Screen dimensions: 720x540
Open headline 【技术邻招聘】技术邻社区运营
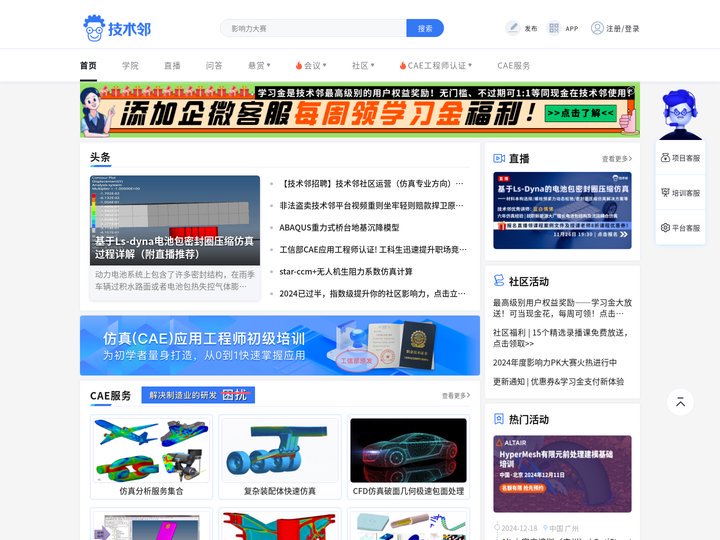pyautogui.click(x=372, y=184)
